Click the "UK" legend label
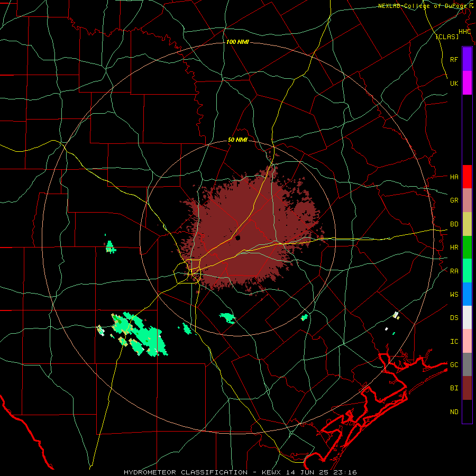Viewport: 476px width, 476px height. tap(454, 83)
